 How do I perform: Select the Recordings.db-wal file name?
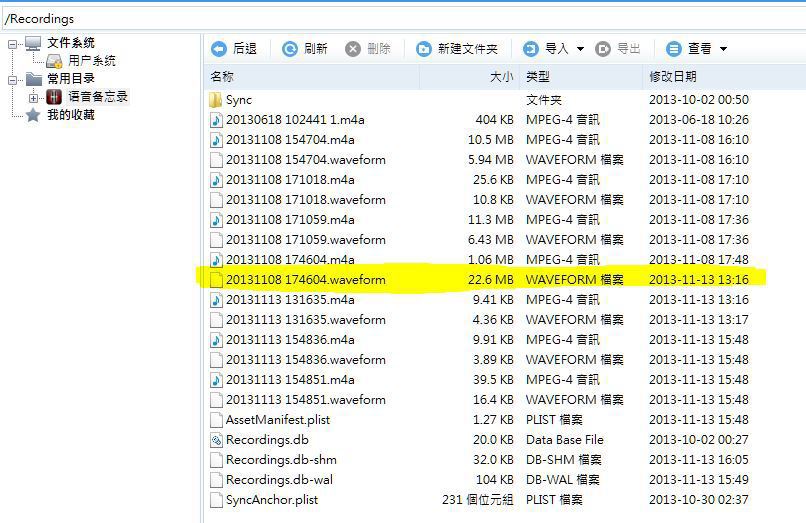(x=279, y=480)
